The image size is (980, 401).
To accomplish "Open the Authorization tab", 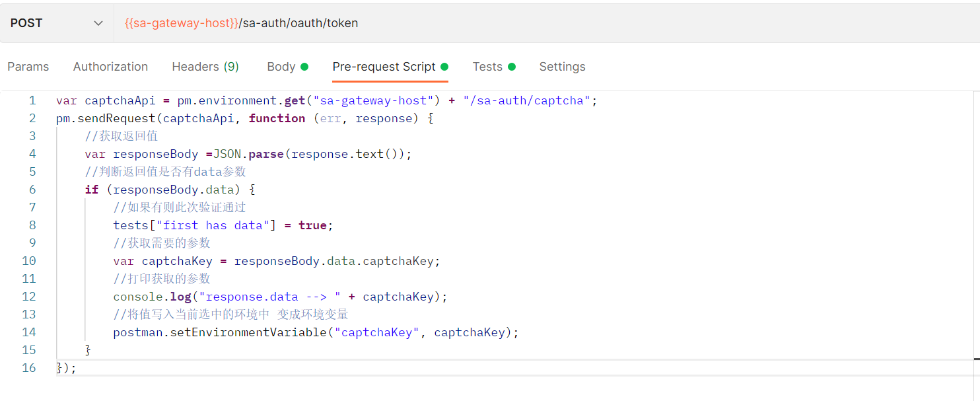I will pos(110,67).
